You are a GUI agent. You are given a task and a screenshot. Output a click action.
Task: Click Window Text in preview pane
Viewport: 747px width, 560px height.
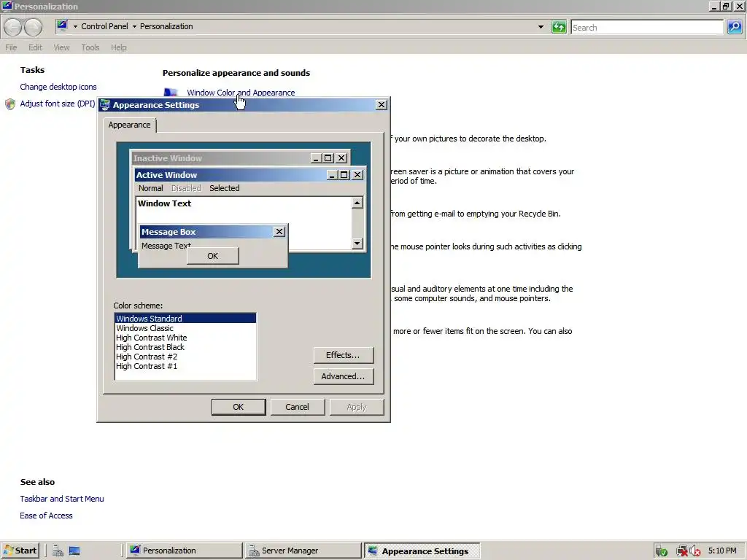pos(164,203)
